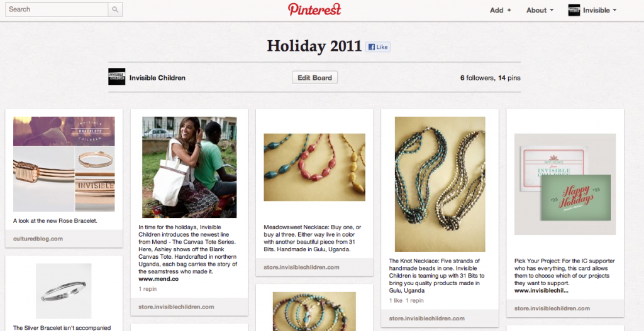
Task: Open the Happy Holidays card pin image
Action: point(565,184)
